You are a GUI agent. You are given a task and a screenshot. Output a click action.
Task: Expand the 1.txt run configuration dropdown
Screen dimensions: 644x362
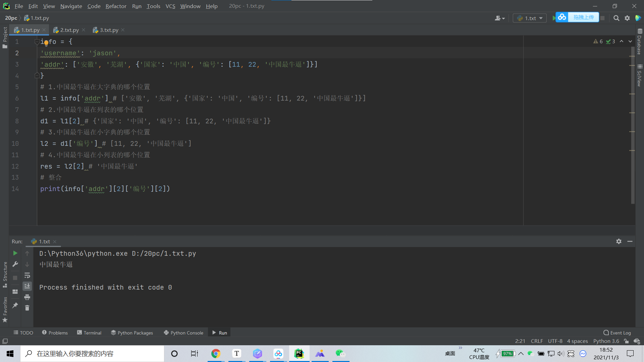pyautogui.click(x=530, y=18)
